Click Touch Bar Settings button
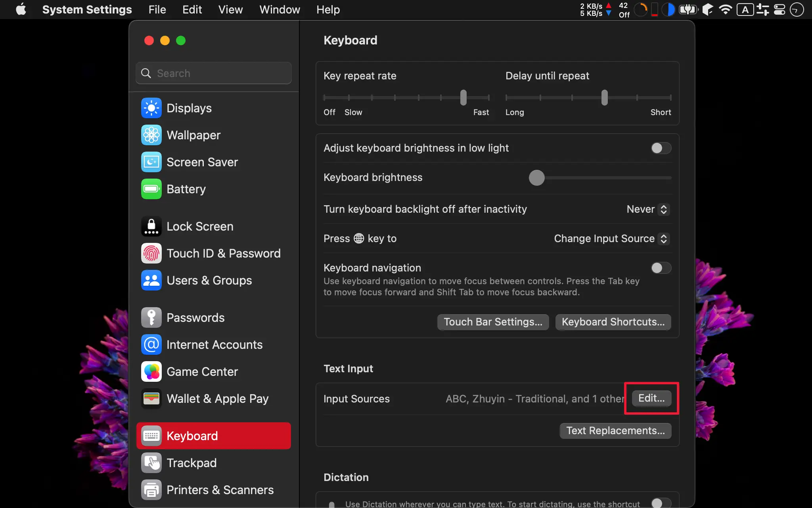Image resolution: width=812 pixels, height=508 pixels. click(x=493, y=321)
